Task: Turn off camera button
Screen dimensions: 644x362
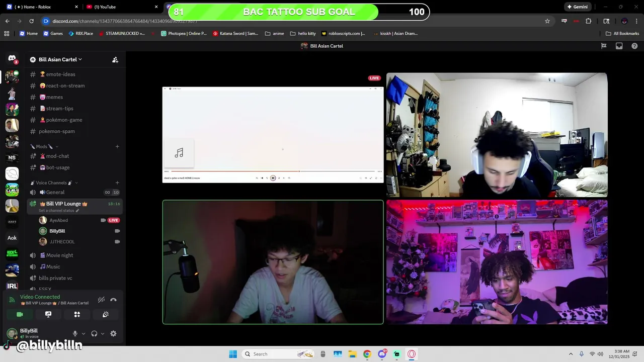Action: pyautogui.click(x=20, y=314)
